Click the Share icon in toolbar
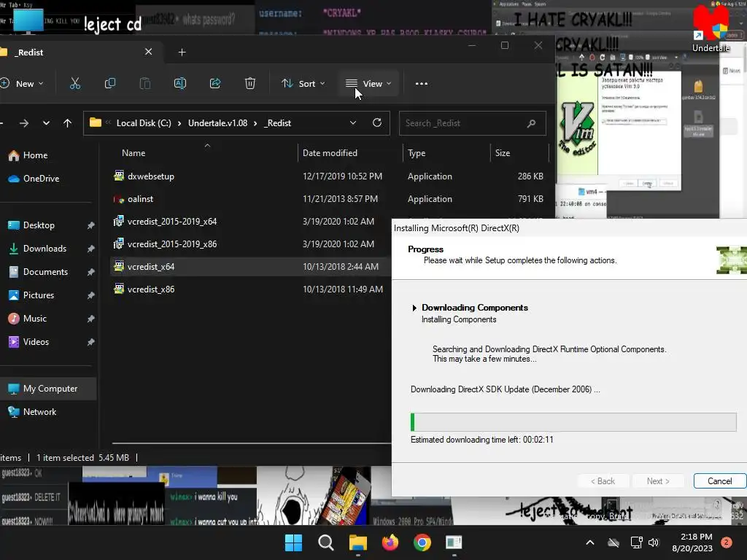This screenshot has width=747, height=560. (215, 84)
